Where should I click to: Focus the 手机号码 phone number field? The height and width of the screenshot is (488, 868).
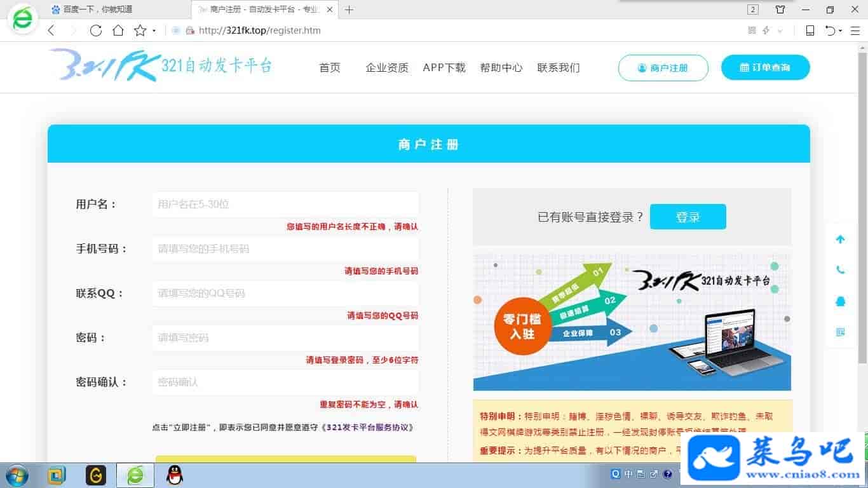tap(285, 249)
